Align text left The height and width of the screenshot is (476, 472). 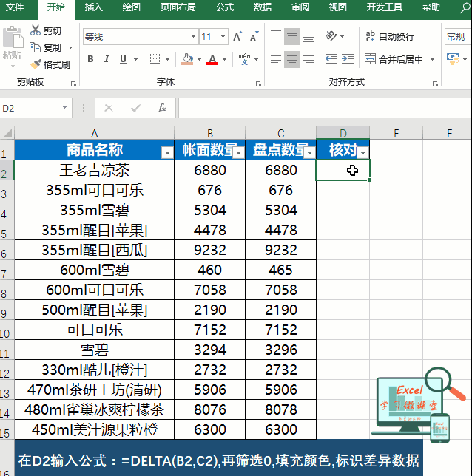tap(276, 59)
